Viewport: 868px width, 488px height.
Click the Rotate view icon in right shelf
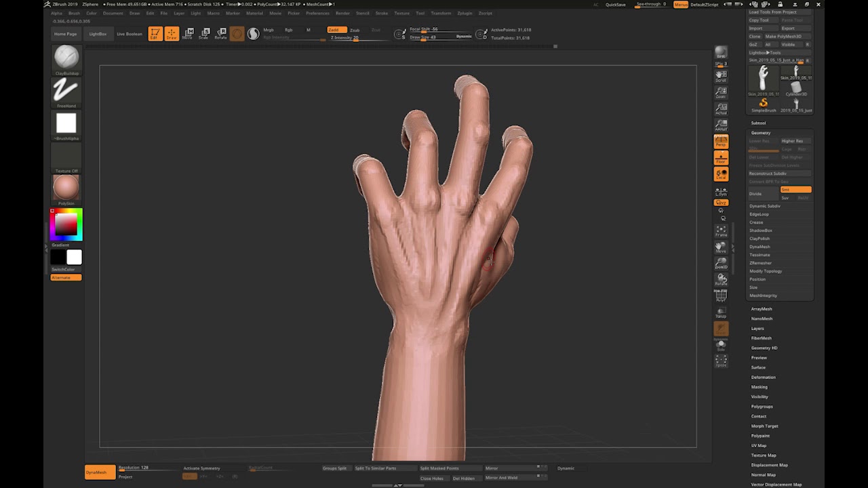click(x=721, y=279)
